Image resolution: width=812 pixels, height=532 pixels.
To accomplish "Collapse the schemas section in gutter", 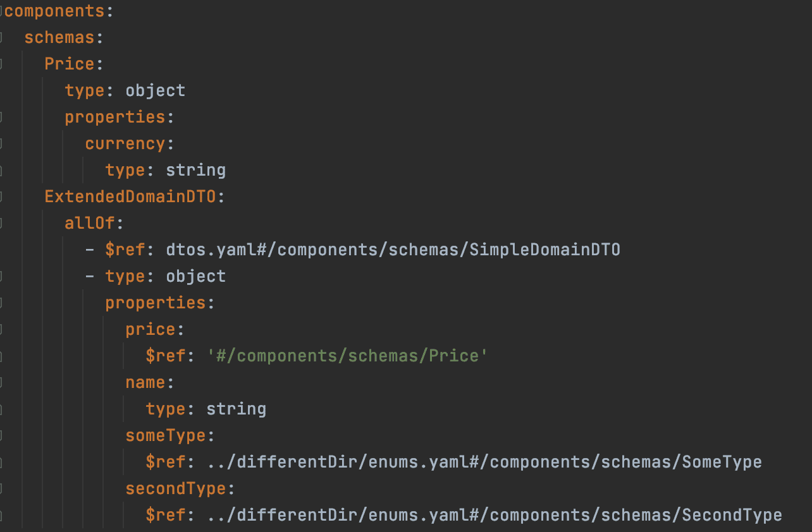I will [x=2, y=37].
